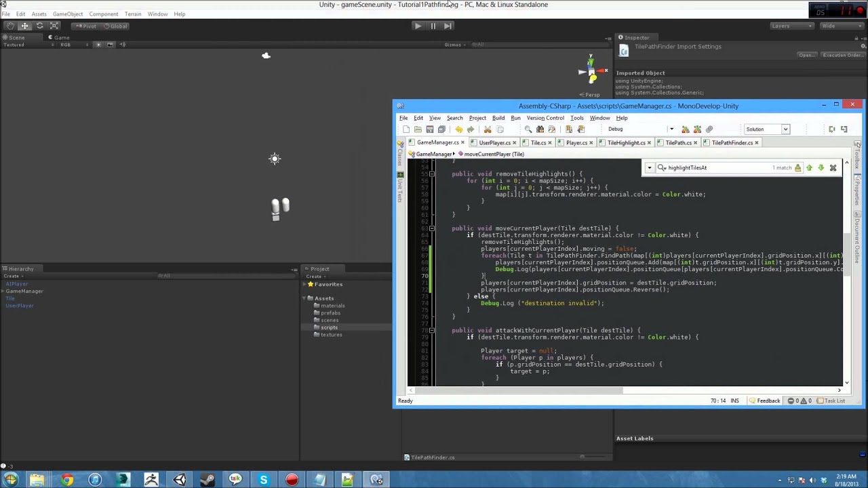Select UserPlayer in Hierarchy
Viewport: 868px width, 488px height.
(x=20, y=306)
